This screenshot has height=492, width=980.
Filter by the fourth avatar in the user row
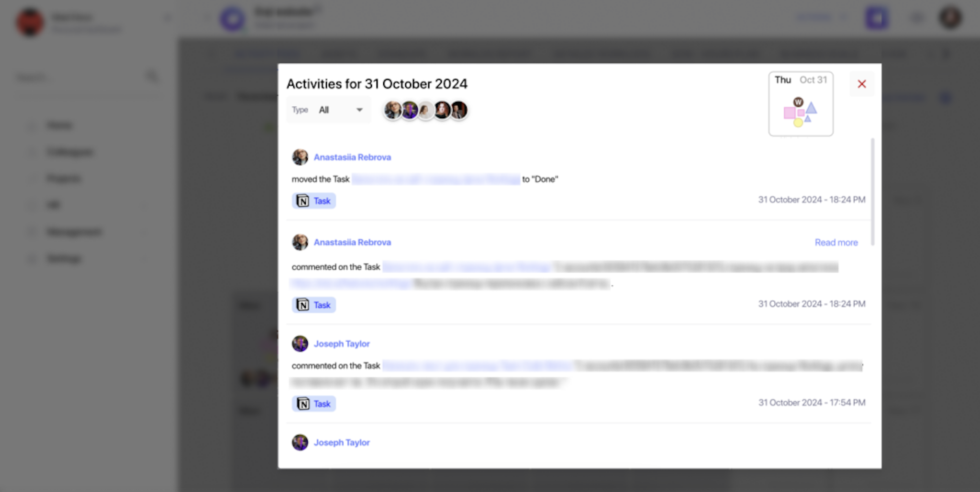pyautogui.click(x=443, y=111)
